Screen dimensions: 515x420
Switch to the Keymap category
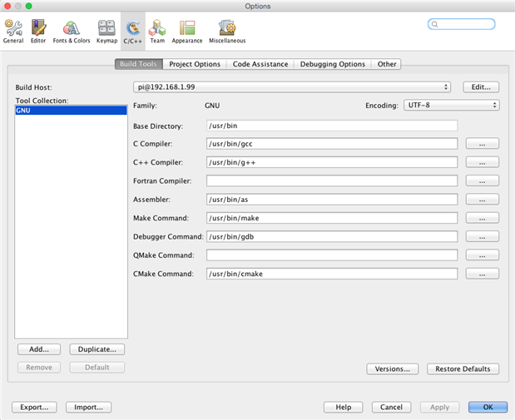(106, 31)
